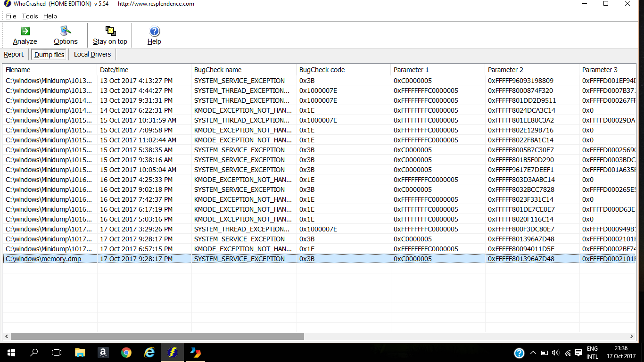Sort by the Parameter 2 column header

click(x=532, y=70)
